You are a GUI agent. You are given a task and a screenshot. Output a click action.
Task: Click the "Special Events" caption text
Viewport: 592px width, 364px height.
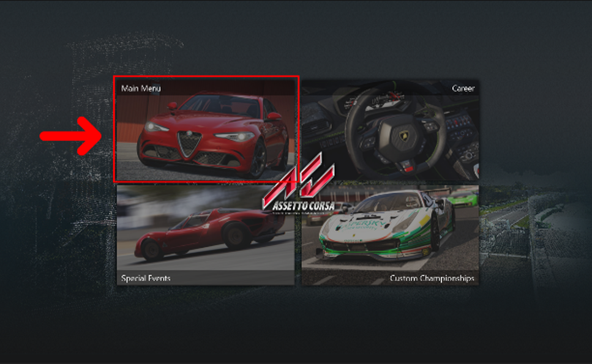[146, 278]
